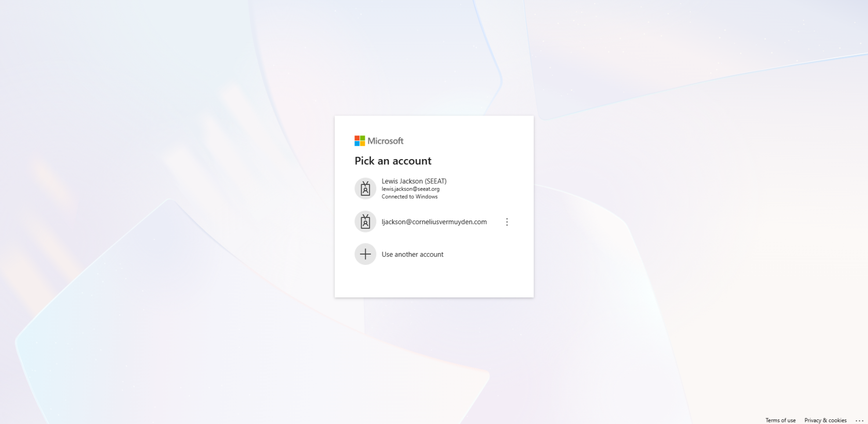Select 'Use another account' label
Screen dimensions: 868x424
(412, 255)
